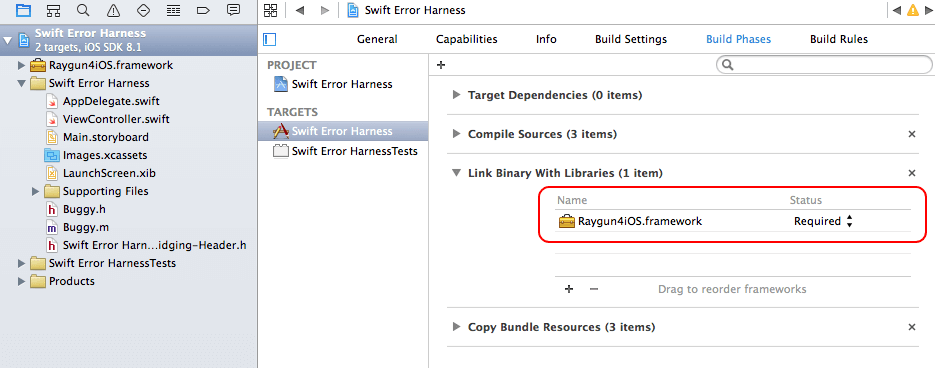
Task: Collapse the Swift Error Harness folder
Action: pos(22,83)
